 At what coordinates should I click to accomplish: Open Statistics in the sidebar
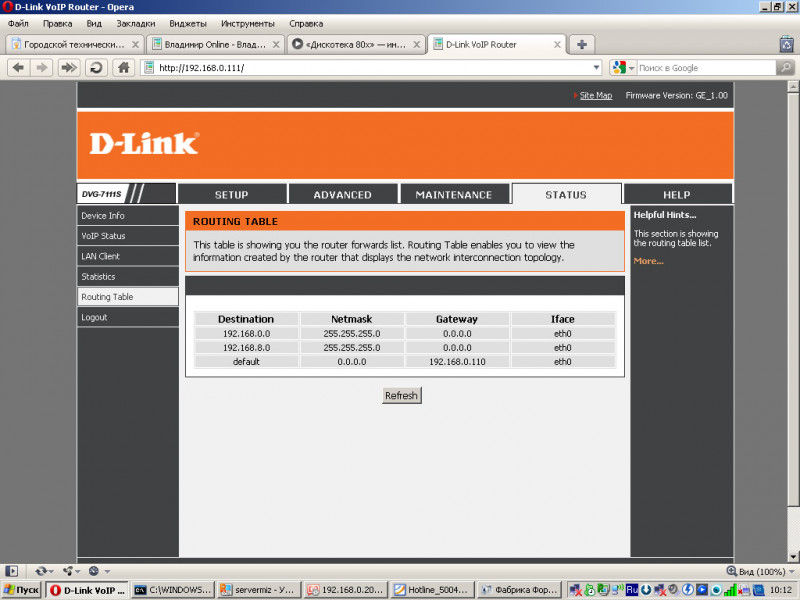point(128,277)
